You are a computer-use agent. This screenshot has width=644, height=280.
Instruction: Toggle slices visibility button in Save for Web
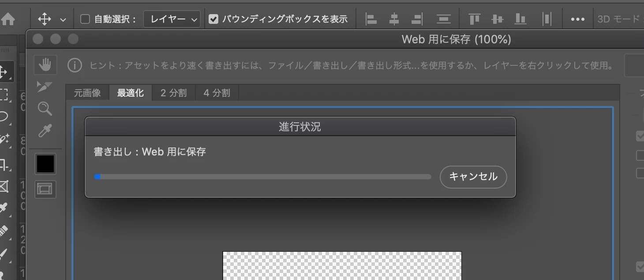45,189
